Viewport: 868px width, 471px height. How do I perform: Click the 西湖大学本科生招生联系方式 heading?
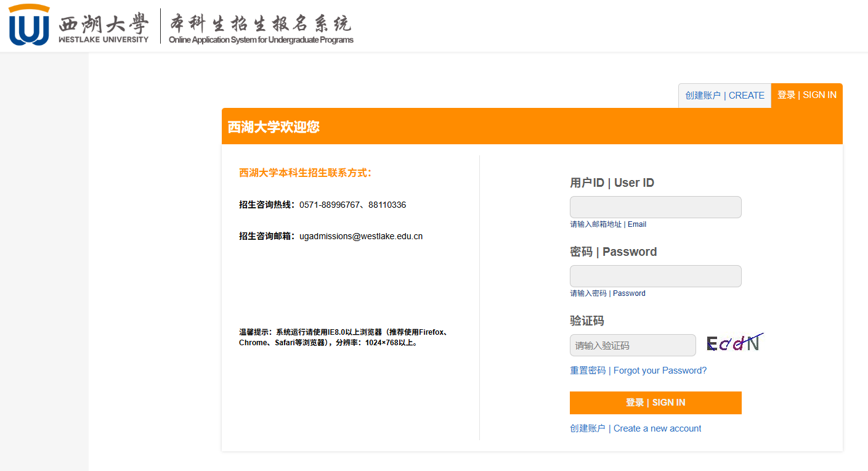click(x=306, y=173)
